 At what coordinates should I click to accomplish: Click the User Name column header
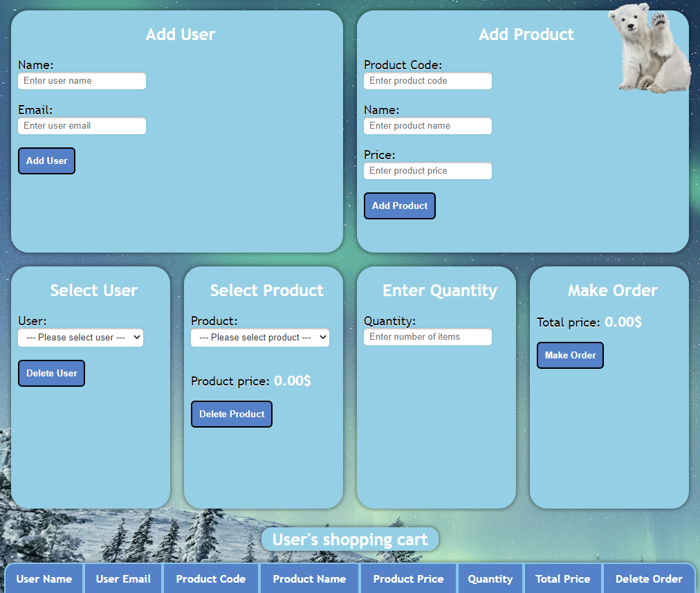click(44, 578)
